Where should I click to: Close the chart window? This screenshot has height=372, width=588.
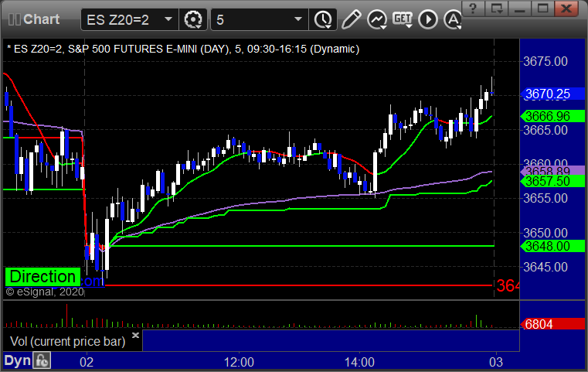(x=566, y=9)
